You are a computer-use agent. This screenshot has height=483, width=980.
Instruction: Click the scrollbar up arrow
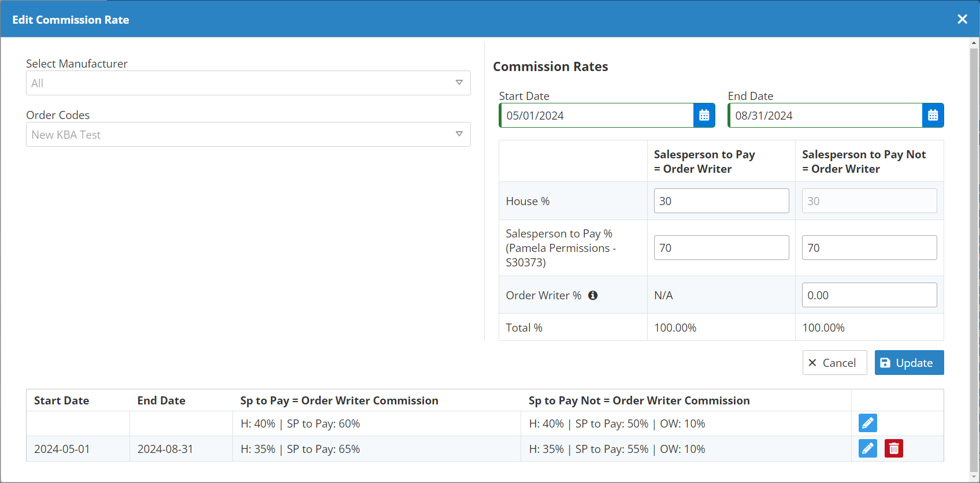point(974,43)
